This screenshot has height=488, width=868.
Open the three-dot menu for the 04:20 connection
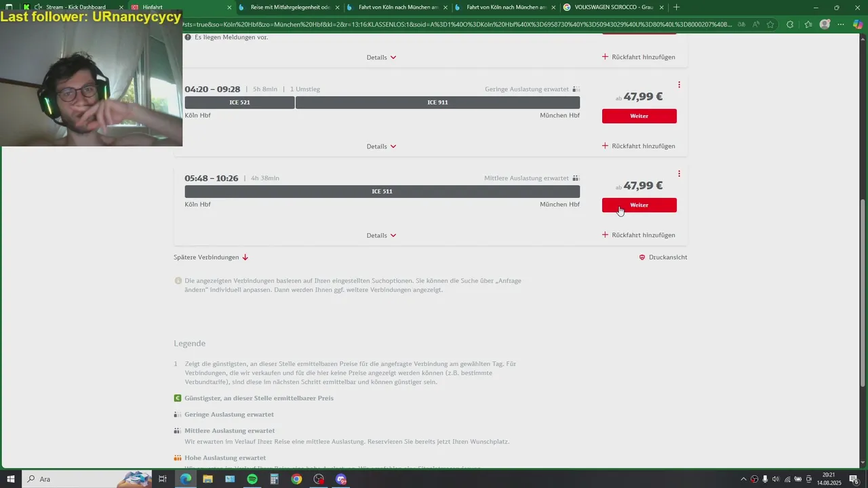(679, 85)
